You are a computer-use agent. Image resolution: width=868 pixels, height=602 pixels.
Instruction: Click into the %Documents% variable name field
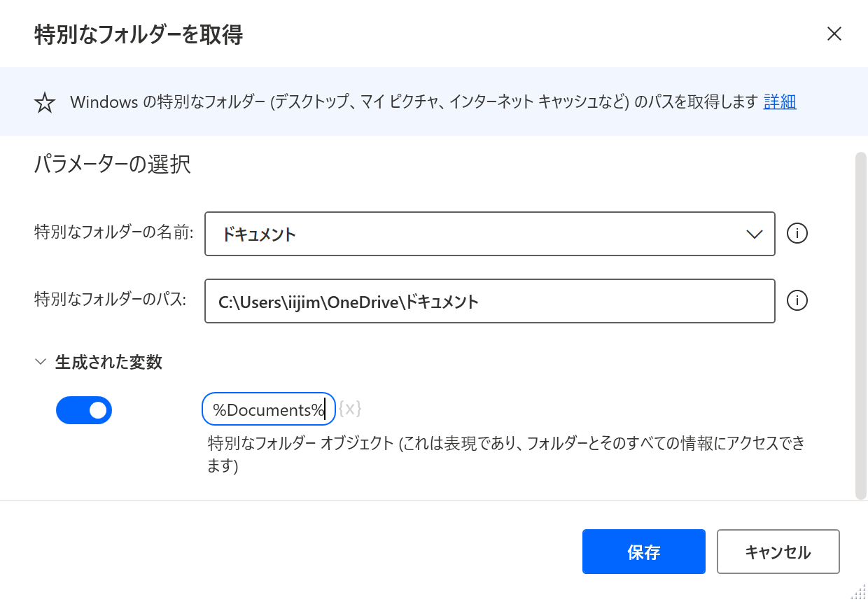pos(269,409)
